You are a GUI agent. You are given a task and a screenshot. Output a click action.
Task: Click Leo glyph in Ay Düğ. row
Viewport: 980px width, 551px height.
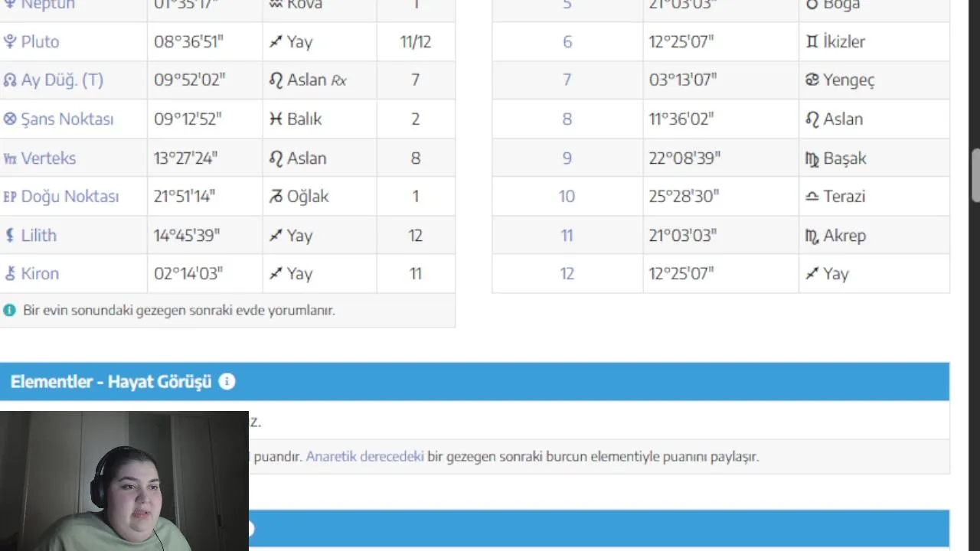(x=276, y=80)
